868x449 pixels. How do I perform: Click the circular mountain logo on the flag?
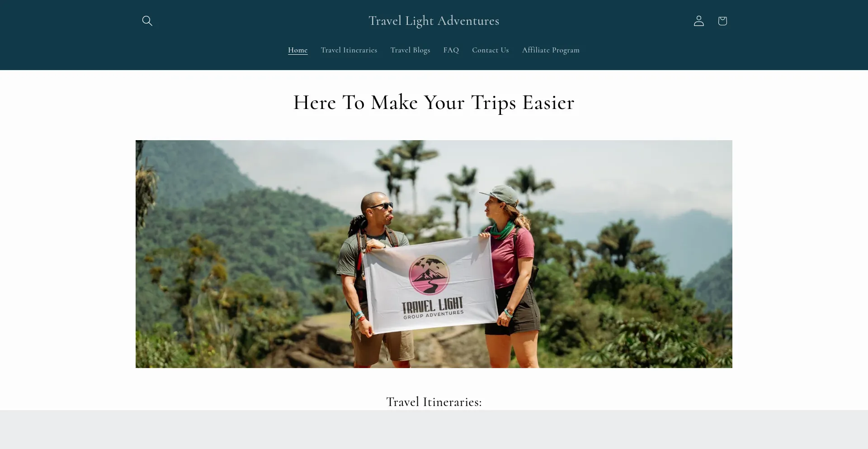(x=429, y=275)
